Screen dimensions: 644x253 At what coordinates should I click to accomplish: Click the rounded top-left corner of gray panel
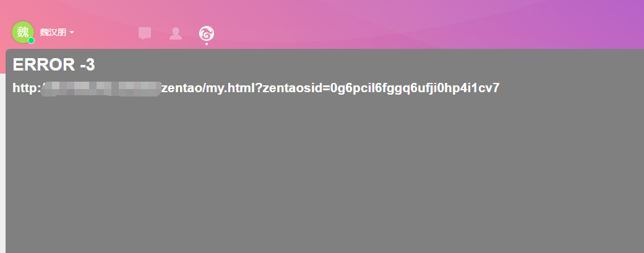coord(7,51)
